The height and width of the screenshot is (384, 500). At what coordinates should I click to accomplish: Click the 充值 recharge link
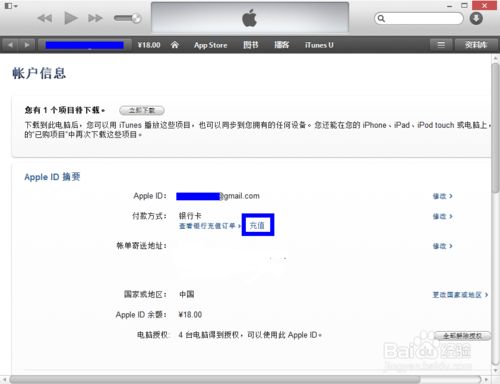coord(257,225)
